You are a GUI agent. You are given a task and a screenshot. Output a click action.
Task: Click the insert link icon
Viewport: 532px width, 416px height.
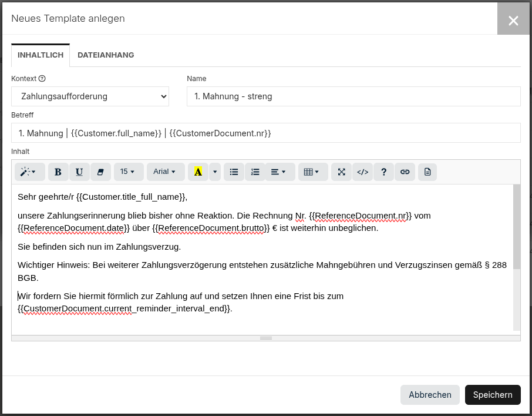coord(405,172)
